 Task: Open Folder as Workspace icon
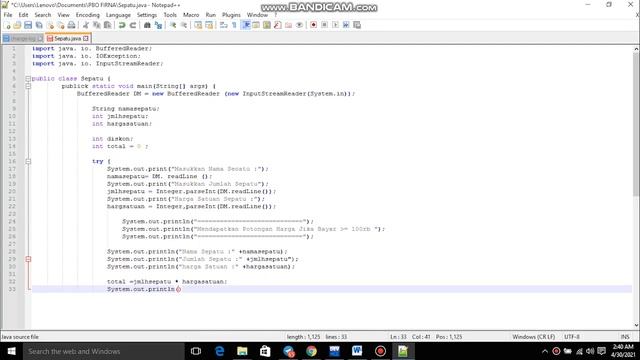(x=288, y=25)
